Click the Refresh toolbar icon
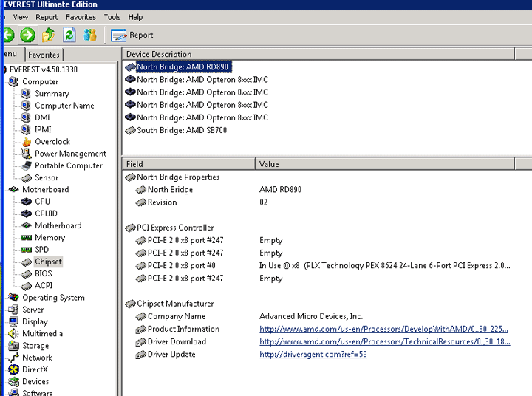Screen dimensions: 532x396 click(x=69, y=35)
